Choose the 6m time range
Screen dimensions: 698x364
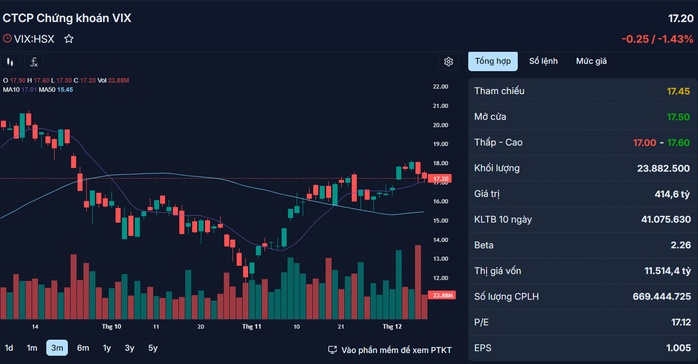83,348
